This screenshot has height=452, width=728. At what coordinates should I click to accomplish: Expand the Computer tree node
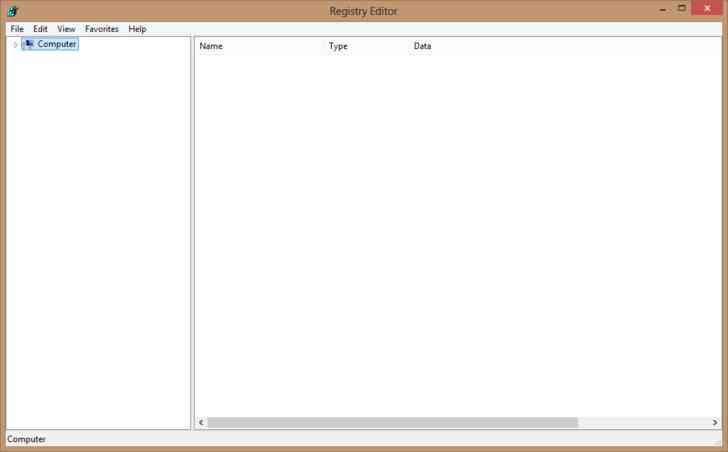pos(15,45)
